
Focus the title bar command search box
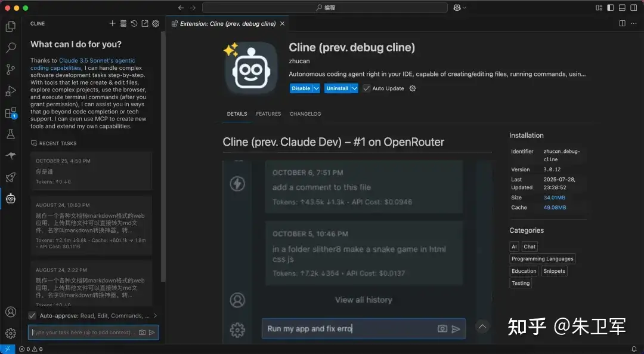tap(325, 7)
